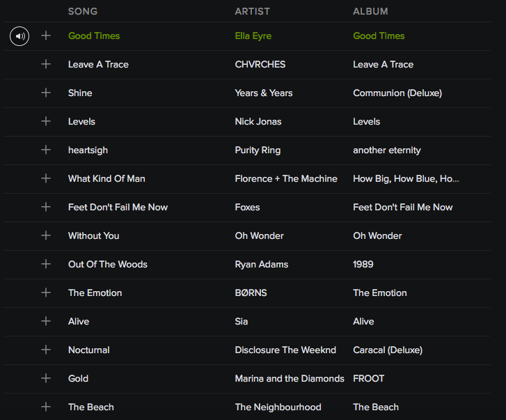Add Without You to saved songs
Image resolution: width=506 pixels, height=420 pixels.
click(46, 235)
